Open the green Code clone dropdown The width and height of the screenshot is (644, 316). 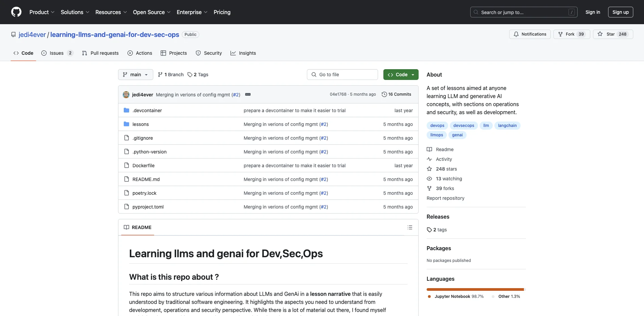(401, 75)
